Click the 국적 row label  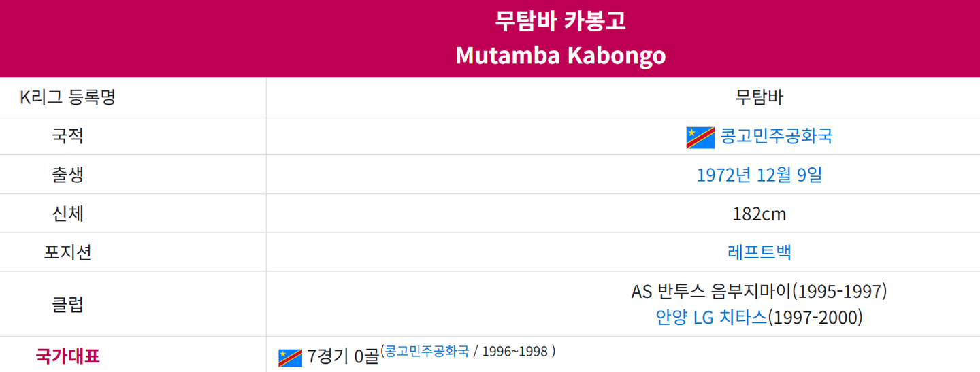click(68, 136)
